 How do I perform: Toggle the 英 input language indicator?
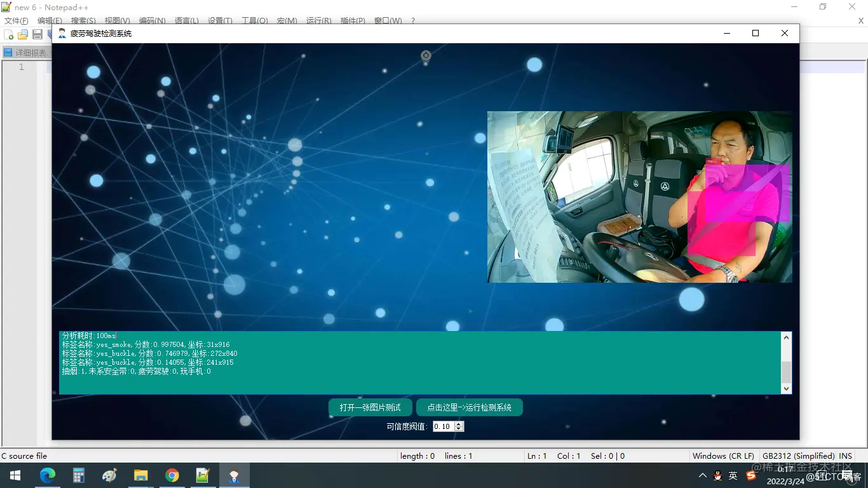(x=733, y=475)
